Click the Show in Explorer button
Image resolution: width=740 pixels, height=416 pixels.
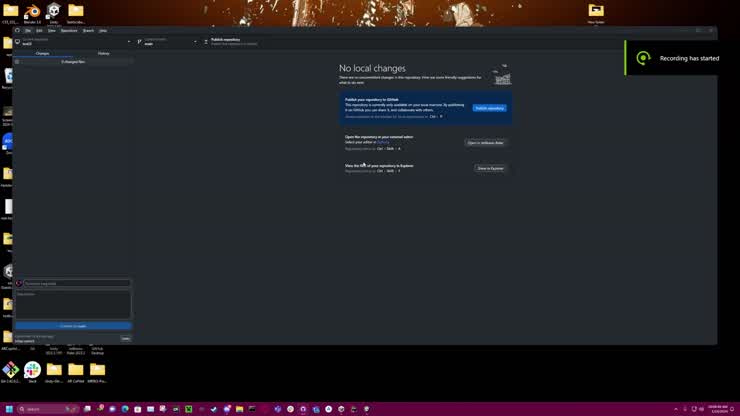[x=490, y=168]
